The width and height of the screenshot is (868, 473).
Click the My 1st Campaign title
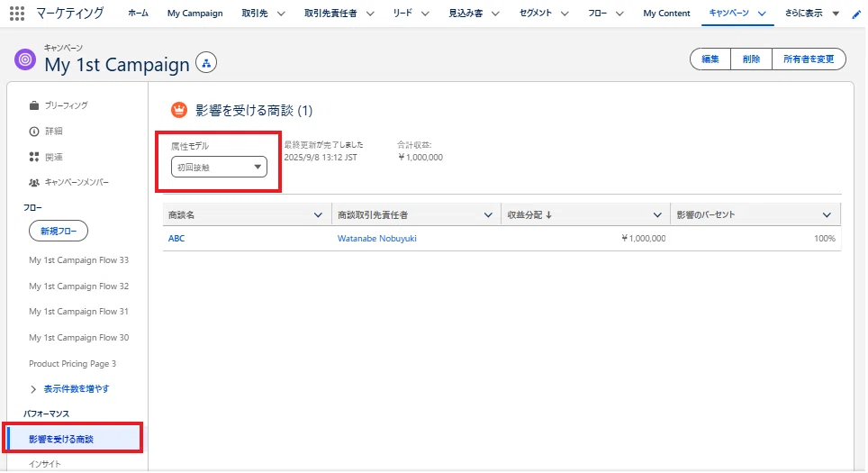coord(117,64)
